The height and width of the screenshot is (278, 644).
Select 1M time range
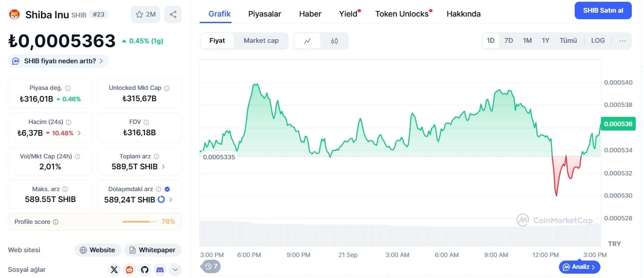527,41
